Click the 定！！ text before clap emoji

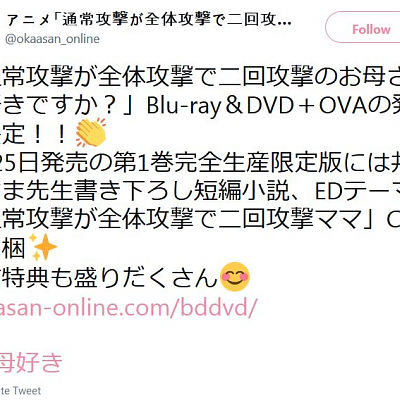click(36, 135)
